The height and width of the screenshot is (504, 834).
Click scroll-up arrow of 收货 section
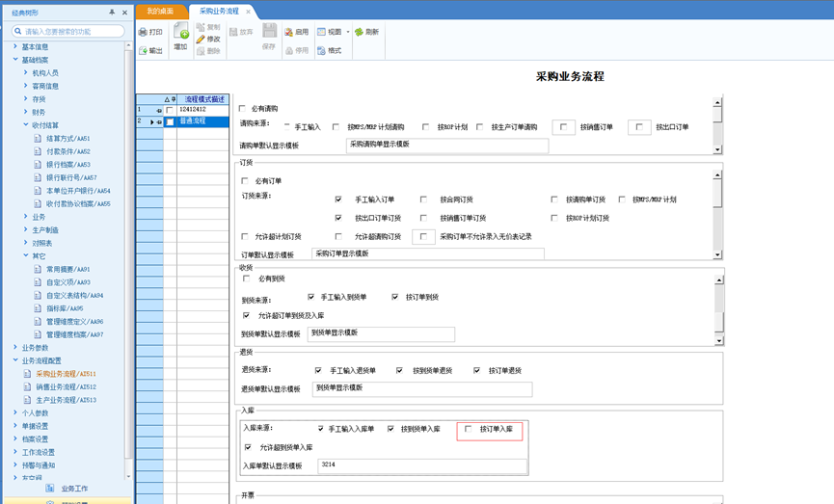click(718, 279)
